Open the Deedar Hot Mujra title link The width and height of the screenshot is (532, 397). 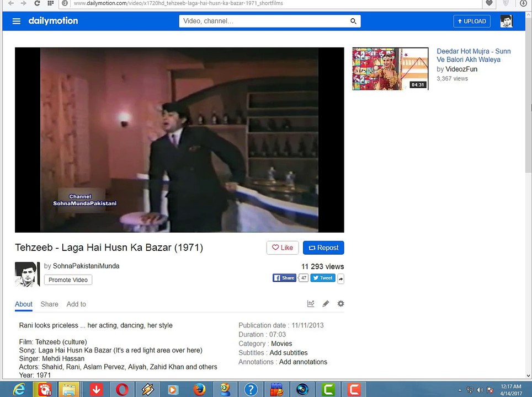(474, 55)
